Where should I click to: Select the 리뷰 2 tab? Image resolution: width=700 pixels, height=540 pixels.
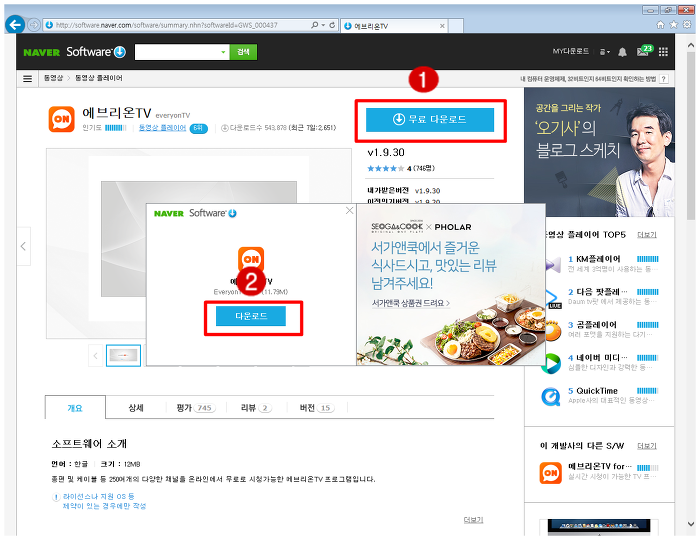click(x=256, y=408)
